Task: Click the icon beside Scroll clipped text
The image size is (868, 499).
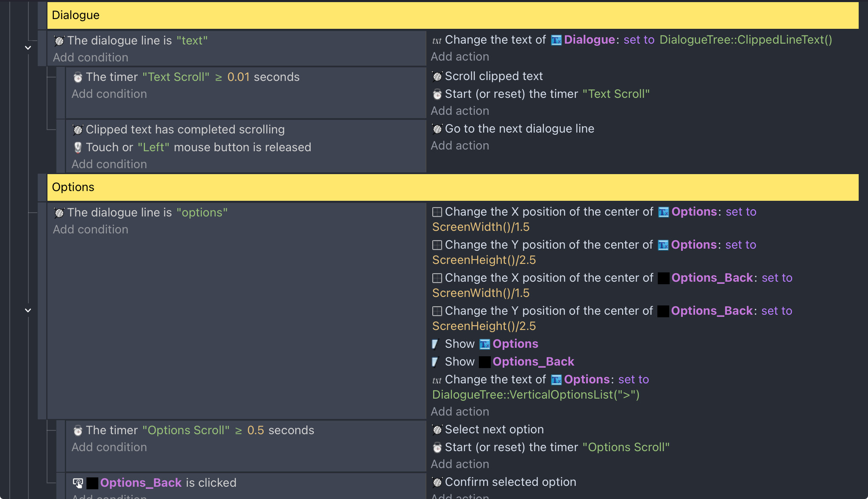Action: [437, 76]
